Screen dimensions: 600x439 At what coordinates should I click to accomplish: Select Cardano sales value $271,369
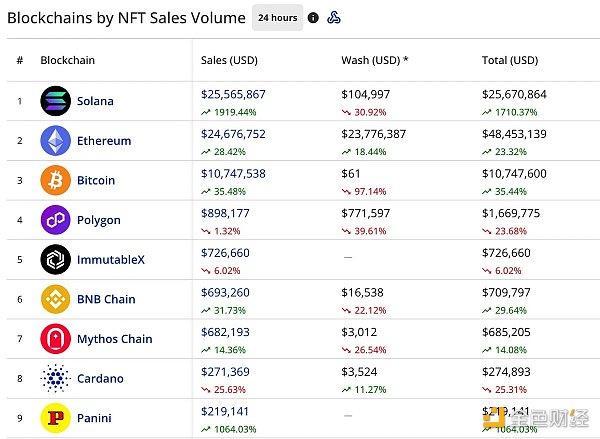pyautogui.click(x=225, y=372)
